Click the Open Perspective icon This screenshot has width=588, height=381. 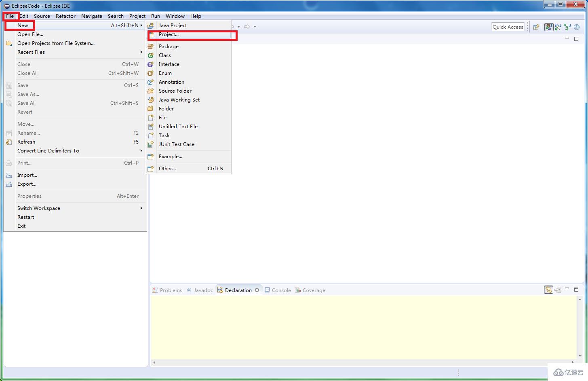[x=536, y=27]
